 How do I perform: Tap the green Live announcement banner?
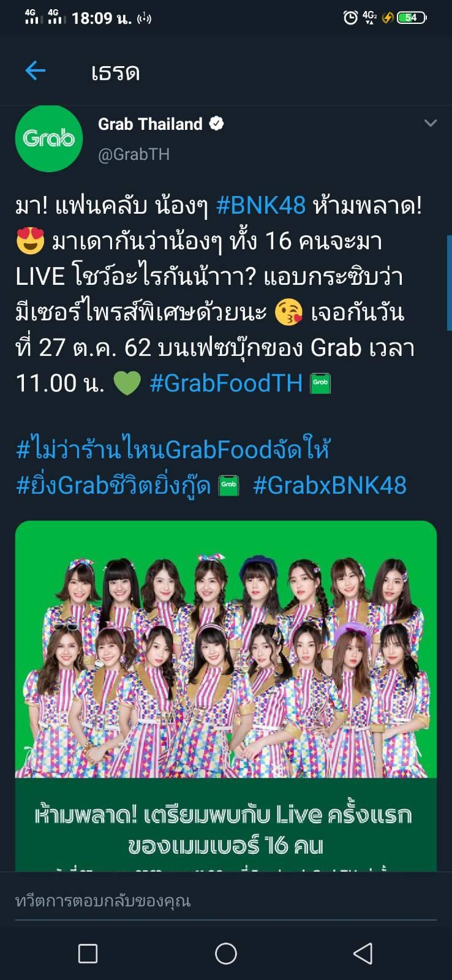pos(226,824)
